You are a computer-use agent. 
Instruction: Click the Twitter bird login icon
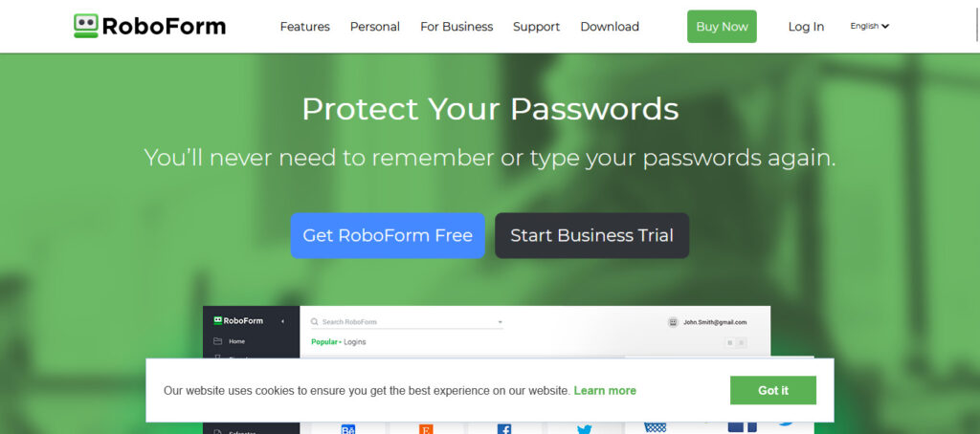(585, 429)
